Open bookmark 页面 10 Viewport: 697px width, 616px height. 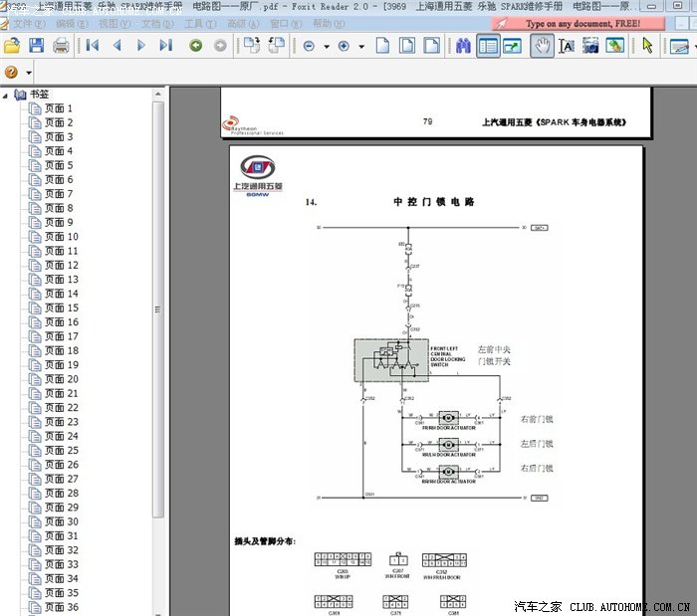61,237
